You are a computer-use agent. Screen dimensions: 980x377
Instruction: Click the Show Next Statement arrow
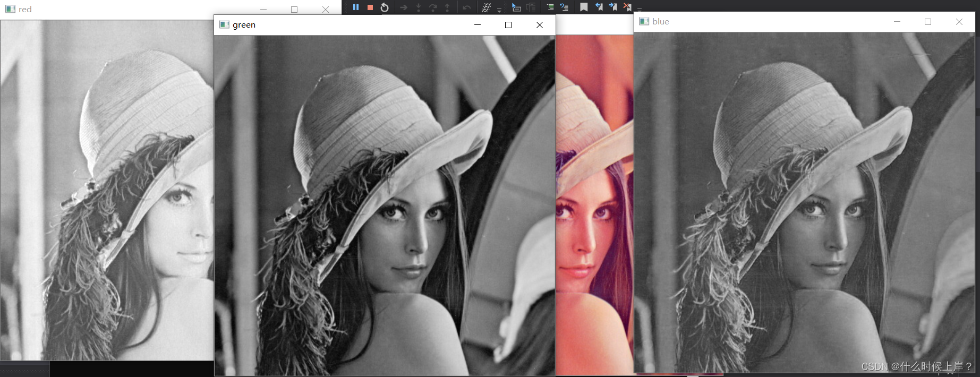(x=404, y=7)
